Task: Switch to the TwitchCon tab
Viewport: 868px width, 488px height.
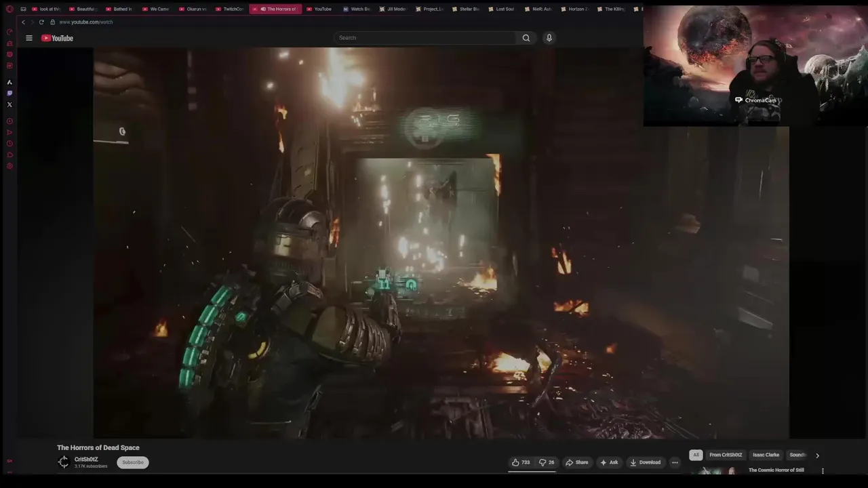Action: [x=230, y=9]
